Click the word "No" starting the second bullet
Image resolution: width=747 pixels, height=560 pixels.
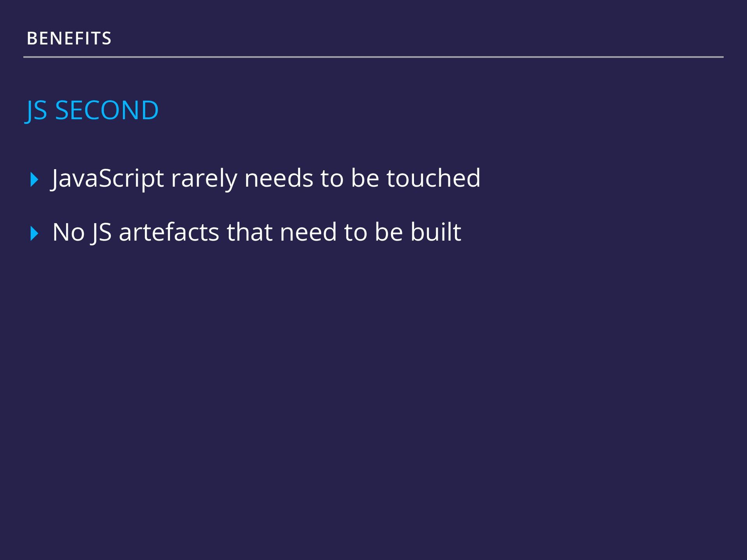[x=68, y=233]
